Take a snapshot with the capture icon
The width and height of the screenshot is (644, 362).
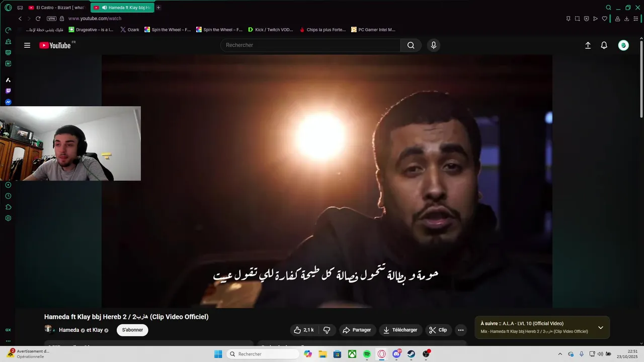tap(577, 19)
